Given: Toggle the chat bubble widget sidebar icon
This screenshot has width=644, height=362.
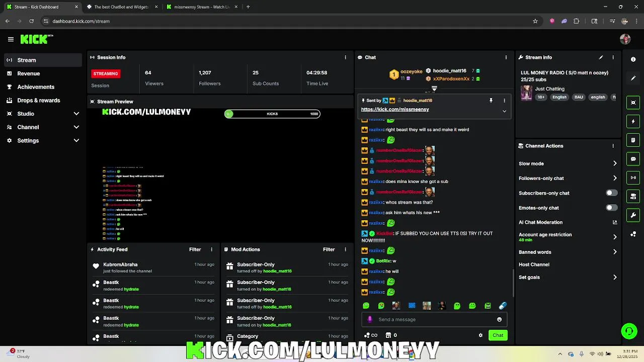Looking at the screenshot, I should point(633,159).
